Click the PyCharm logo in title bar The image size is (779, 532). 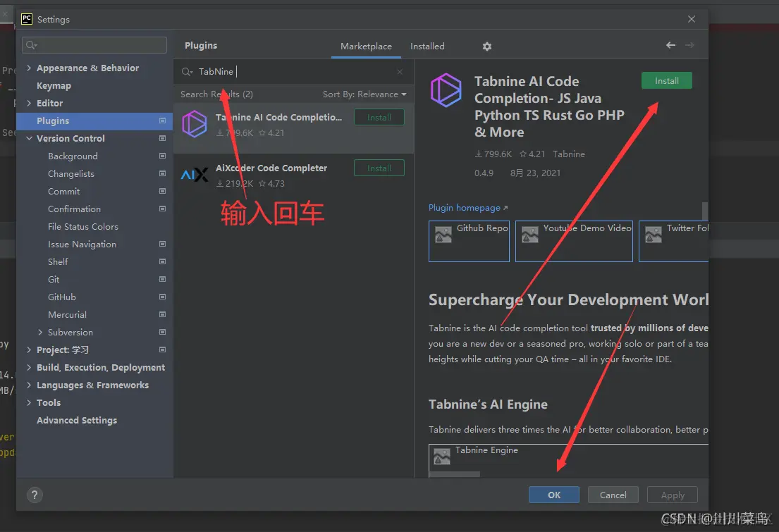(x=27, y=19)
